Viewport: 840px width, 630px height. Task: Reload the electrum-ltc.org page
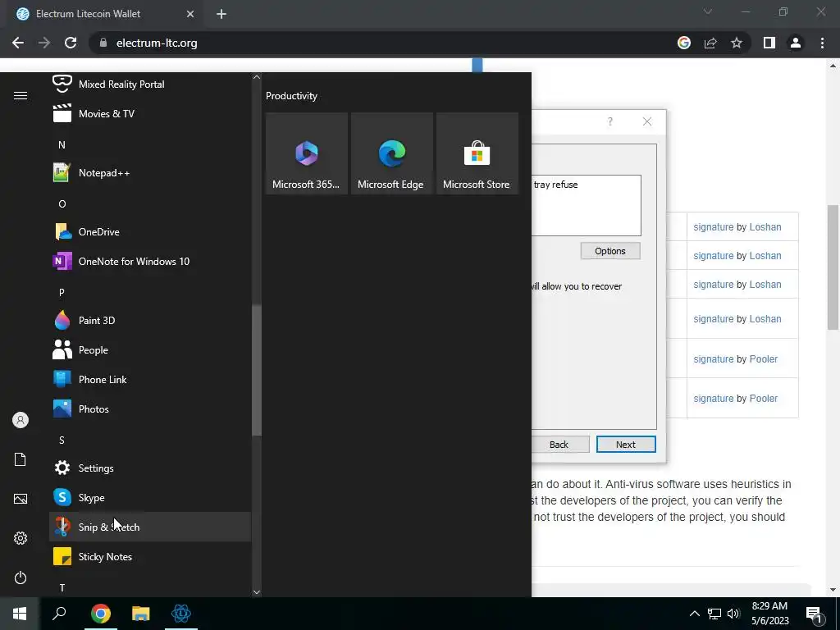(71, 43)
